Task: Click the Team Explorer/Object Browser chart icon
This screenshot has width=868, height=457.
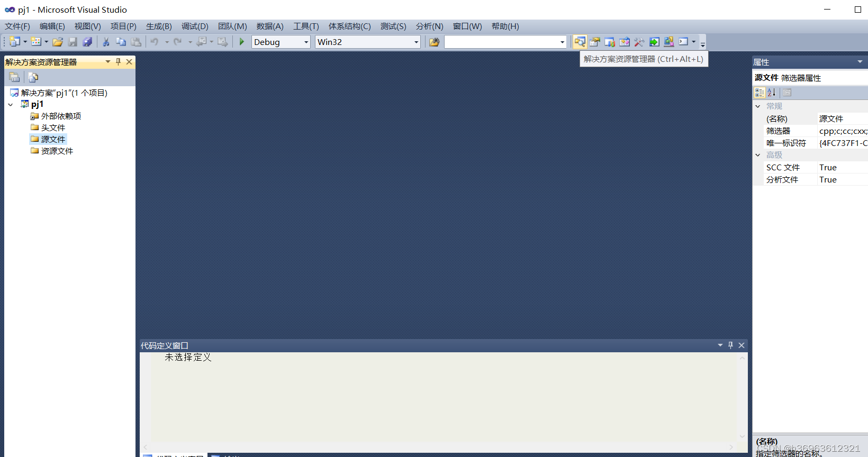Action: click(x=610, y=42)
